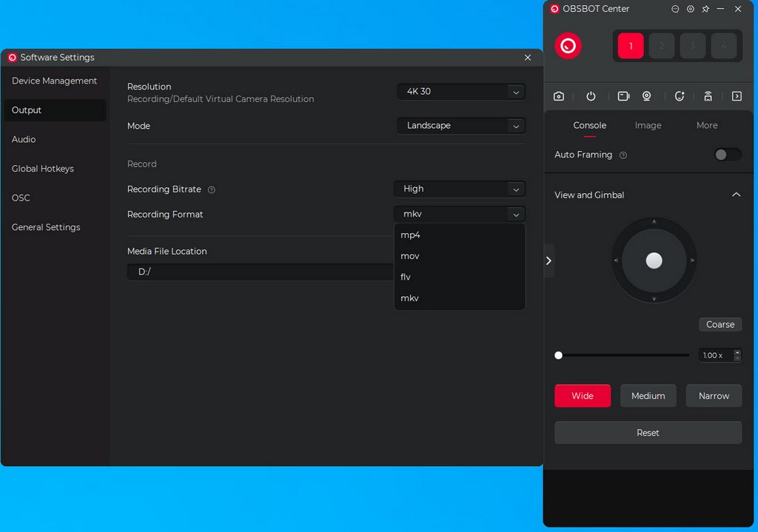Click the zoom value field 1.00 x

[x=715, y=355]
